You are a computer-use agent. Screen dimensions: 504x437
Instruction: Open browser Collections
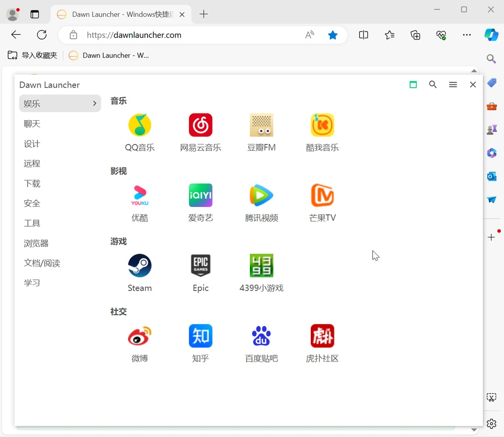(x=415, y=35)
